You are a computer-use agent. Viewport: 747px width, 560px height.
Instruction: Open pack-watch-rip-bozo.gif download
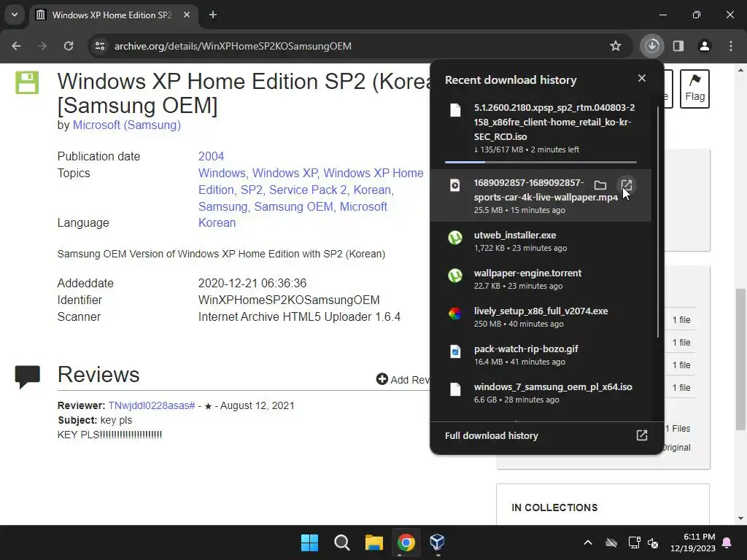[x=541, y=355]
